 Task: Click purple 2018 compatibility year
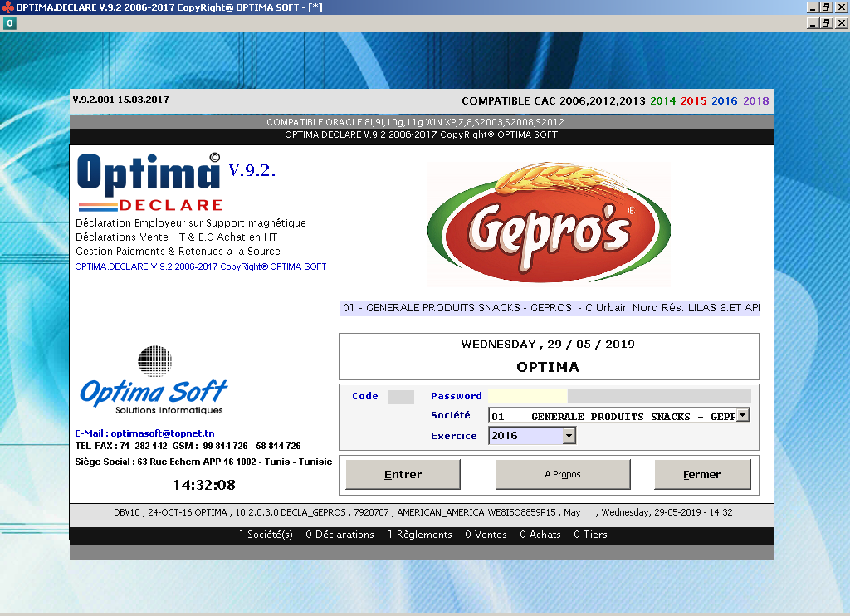756,100
